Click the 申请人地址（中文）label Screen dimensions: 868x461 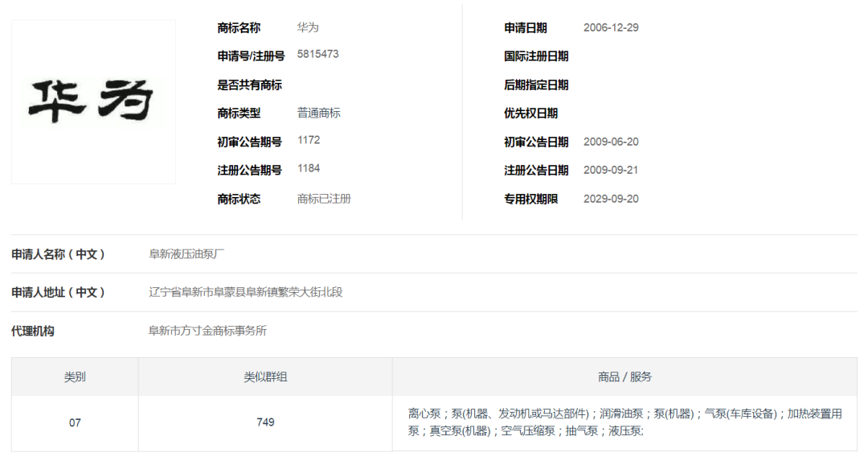click(58, 292)
